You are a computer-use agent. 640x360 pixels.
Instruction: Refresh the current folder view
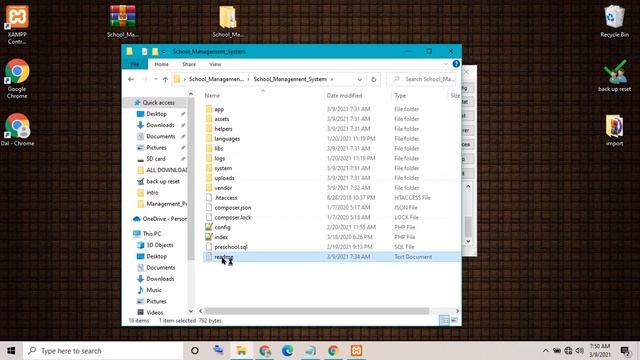click(373, 79)
